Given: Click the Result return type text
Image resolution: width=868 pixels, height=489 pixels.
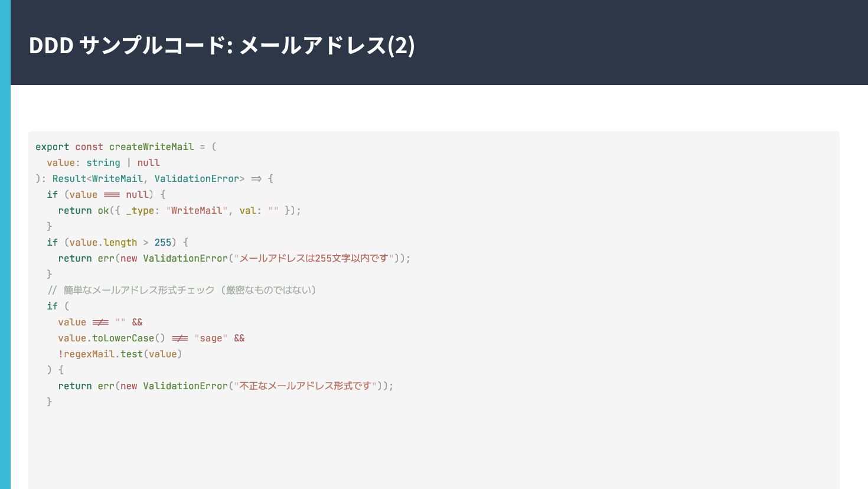Looking at the screenshot, I should (x=69, y=178).
